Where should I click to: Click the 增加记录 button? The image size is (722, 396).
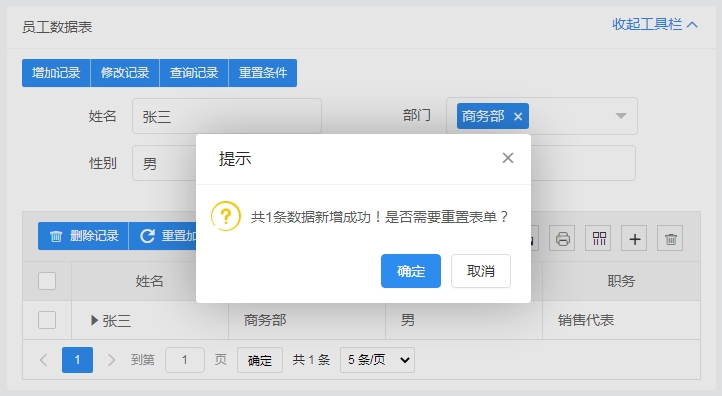click(x=56, y=73)
